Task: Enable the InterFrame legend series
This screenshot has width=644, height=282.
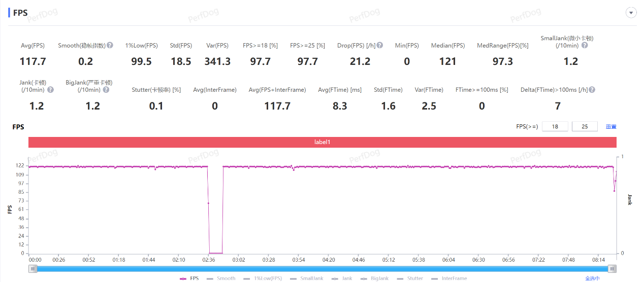Action: 448,278
